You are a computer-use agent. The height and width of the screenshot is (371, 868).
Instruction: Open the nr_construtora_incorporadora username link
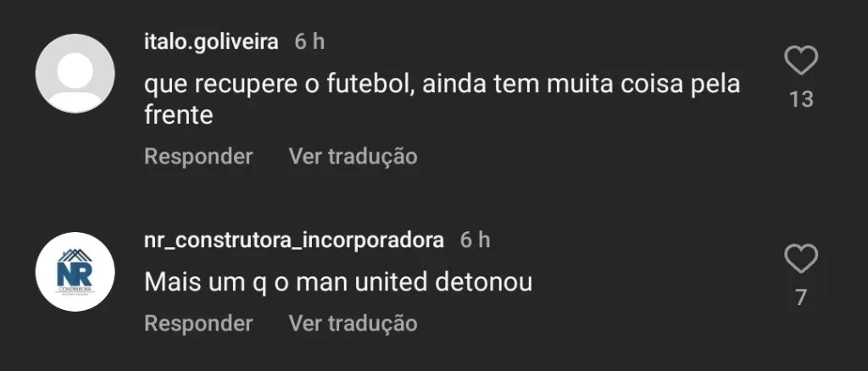(293, 240)
